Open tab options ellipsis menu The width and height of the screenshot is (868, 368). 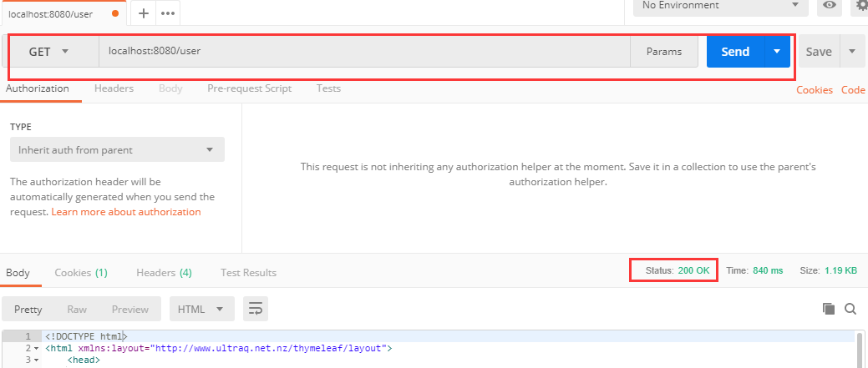coord(168,13)
